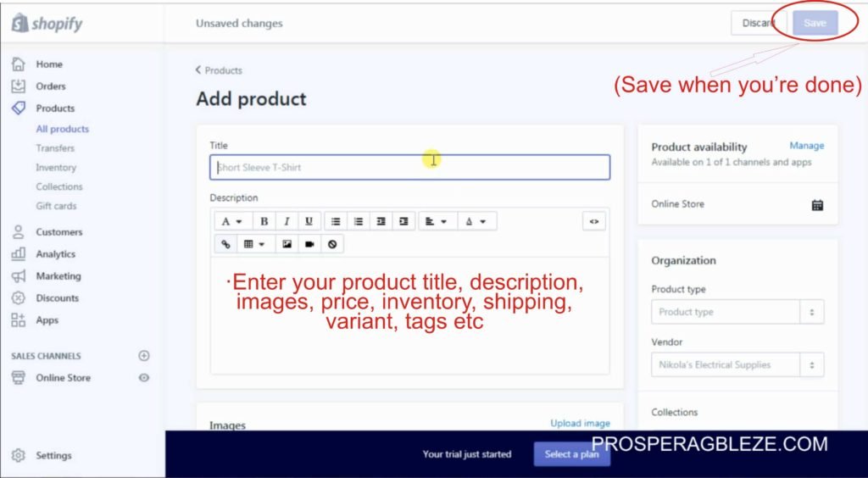The height and width of the screenshot is (478, 868).
Task: Open the text alignment dropdown
Action: (x=437, y=221)
